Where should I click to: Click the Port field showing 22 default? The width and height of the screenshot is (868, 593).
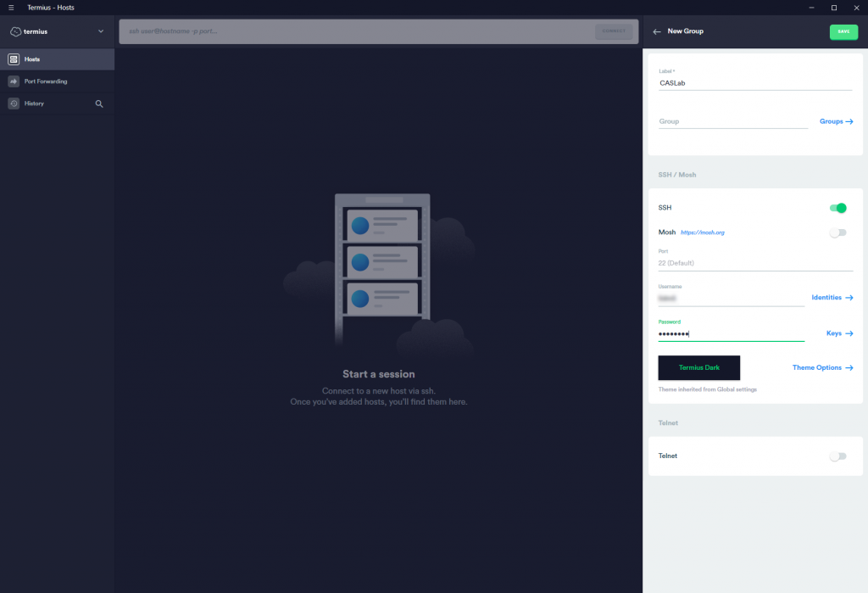(755, 263)
